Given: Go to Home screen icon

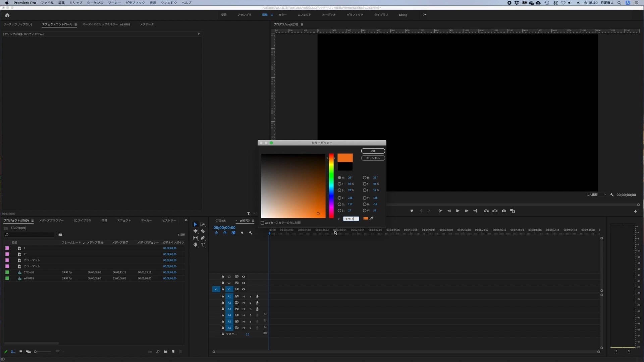Looking at the screenshot, I should click(x=7, y=15).
